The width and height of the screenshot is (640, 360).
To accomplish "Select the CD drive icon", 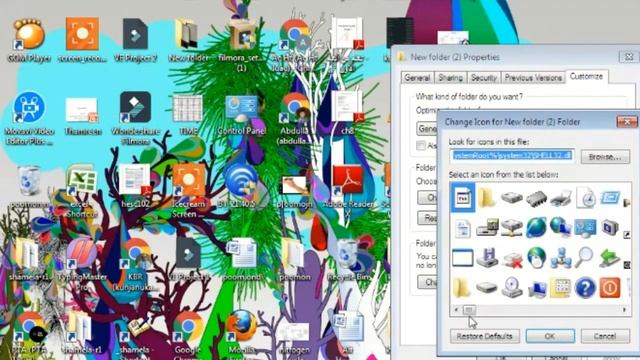I will [512, 288].
